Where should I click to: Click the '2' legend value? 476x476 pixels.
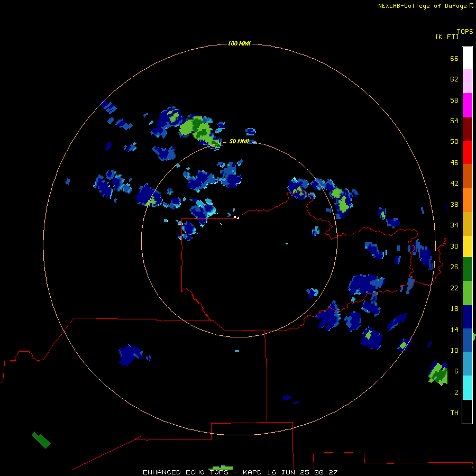click(x=456, y=392)
